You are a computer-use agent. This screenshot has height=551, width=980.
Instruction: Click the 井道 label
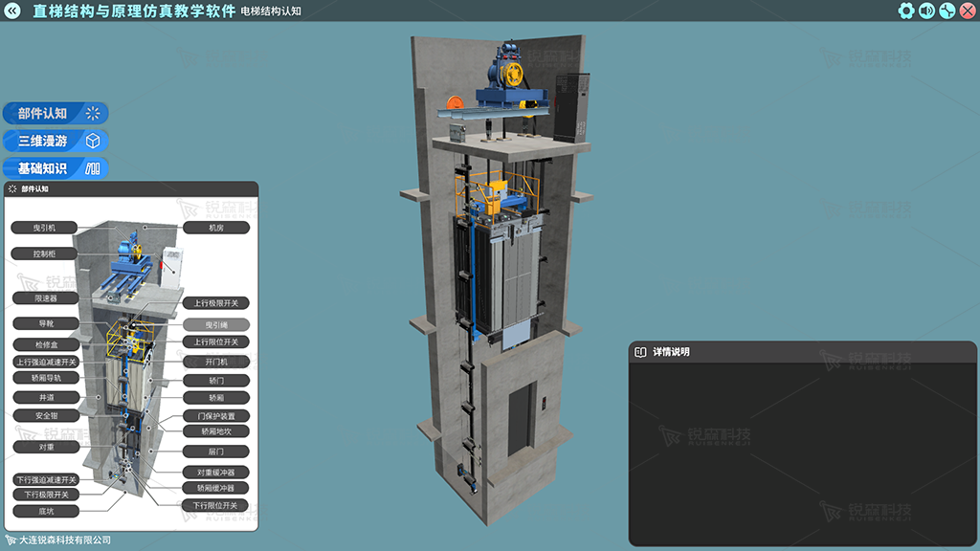click(x=46, y=397)
